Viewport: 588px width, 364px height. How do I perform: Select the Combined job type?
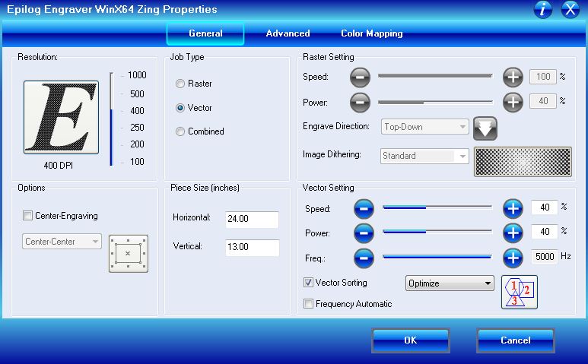(x=180, y=131)
